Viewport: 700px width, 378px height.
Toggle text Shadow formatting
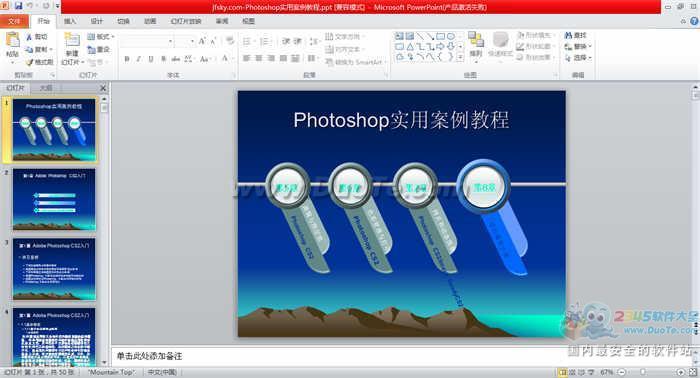163,58
